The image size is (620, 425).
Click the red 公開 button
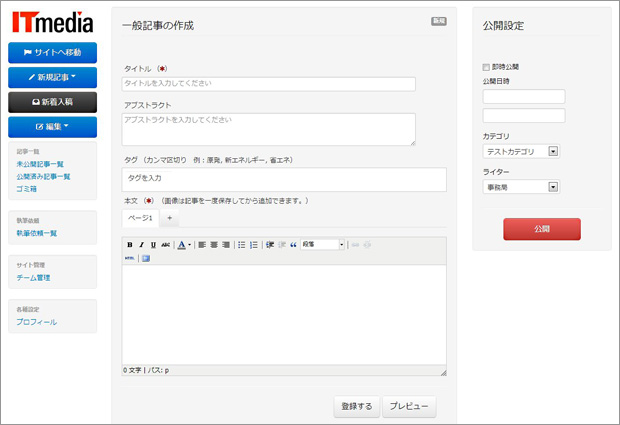(x=541, y=229)
